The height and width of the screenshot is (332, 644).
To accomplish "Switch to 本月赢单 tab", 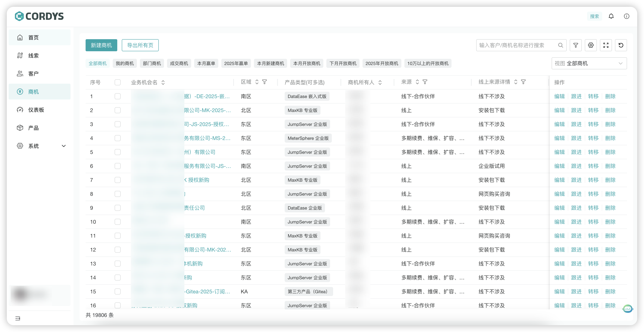I will (x=206, y=63).
